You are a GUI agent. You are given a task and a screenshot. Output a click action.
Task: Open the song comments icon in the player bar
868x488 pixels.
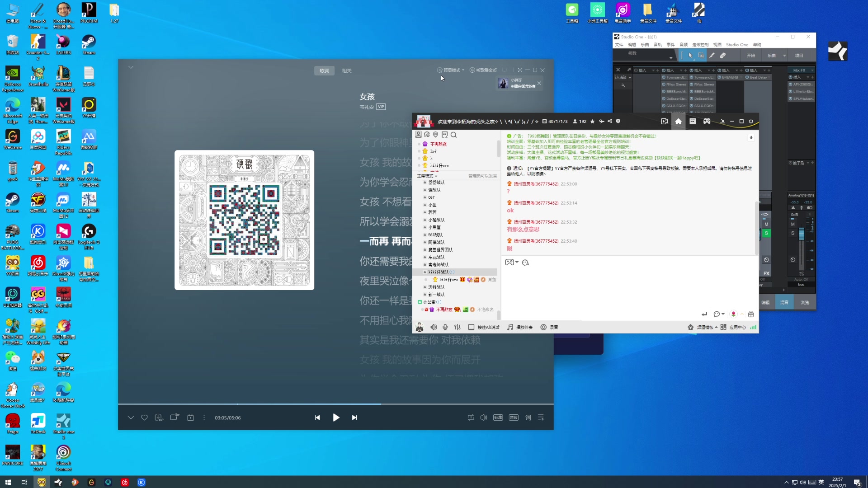pyautogui.click(x=175, y=417)
